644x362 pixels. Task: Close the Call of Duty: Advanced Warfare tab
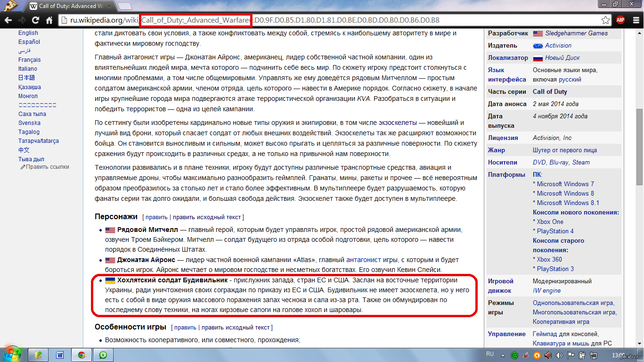click(110, 6)
